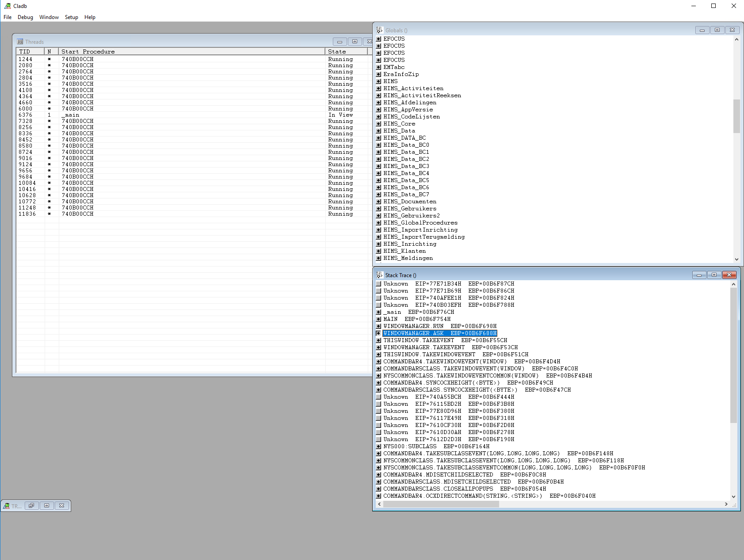Click the box beside Unknown EIP=740AFEE1H
Screen dimensions: 744x560
378,298
